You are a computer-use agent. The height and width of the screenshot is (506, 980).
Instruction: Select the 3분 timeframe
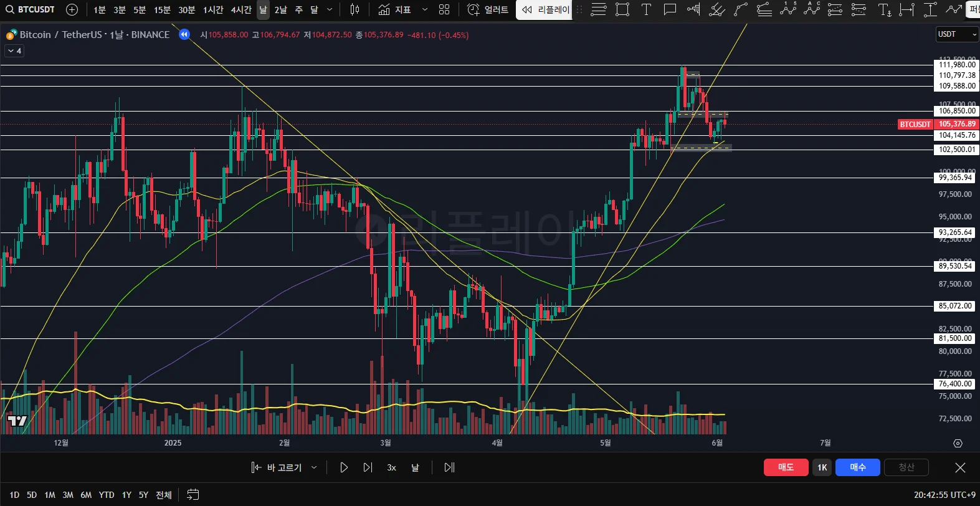click(120, 9)
